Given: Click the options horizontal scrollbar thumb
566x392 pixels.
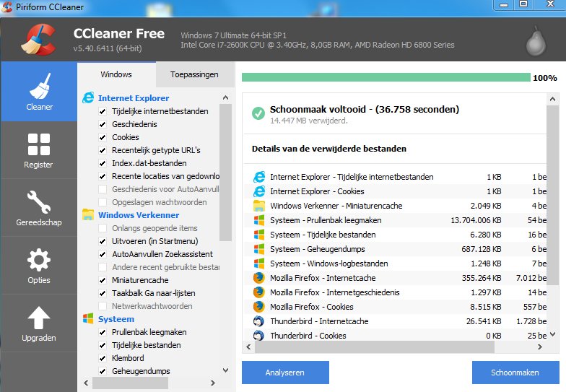Looking at the screenshot, I should point(130,383).
